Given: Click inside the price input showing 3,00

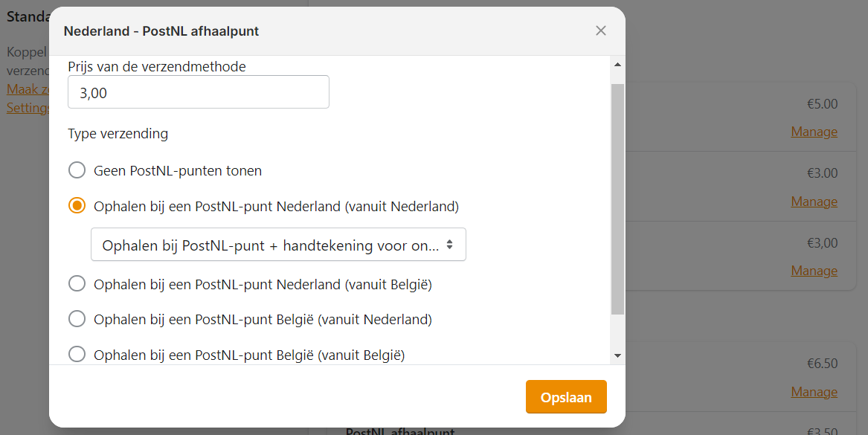Looking at the screenshot, I should coord(198,91).
